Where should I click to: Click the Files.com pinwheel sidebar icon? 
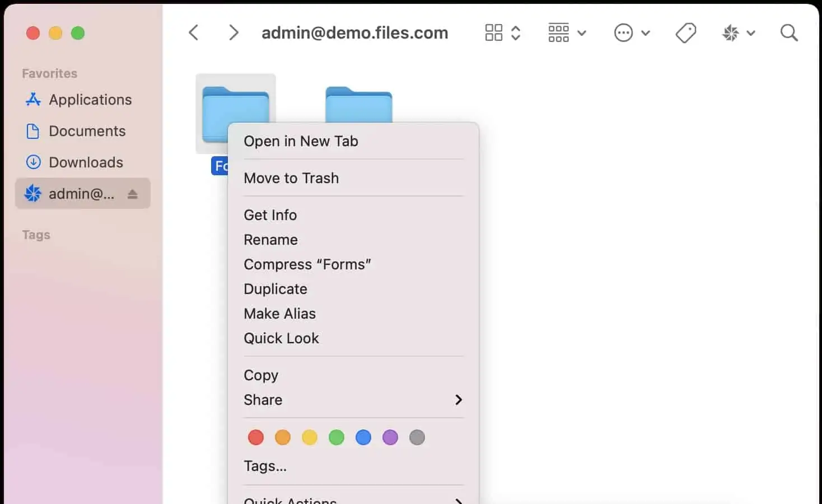click(33, 194)
